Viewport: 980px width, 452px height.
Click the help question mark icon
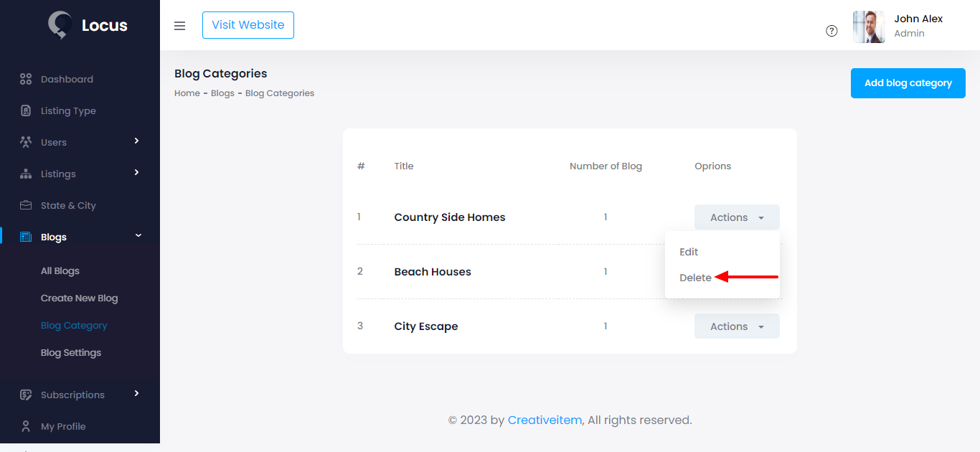(x=831, y=31)
